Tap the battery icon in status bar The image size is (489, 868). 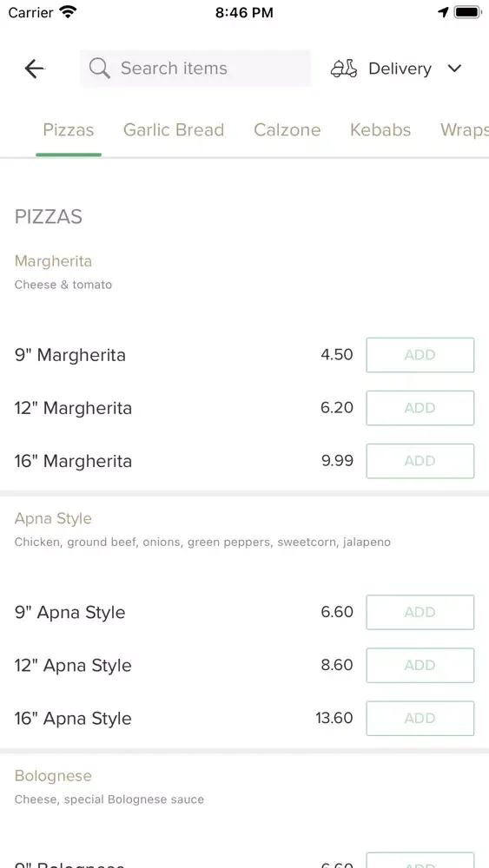pos(468,12)
